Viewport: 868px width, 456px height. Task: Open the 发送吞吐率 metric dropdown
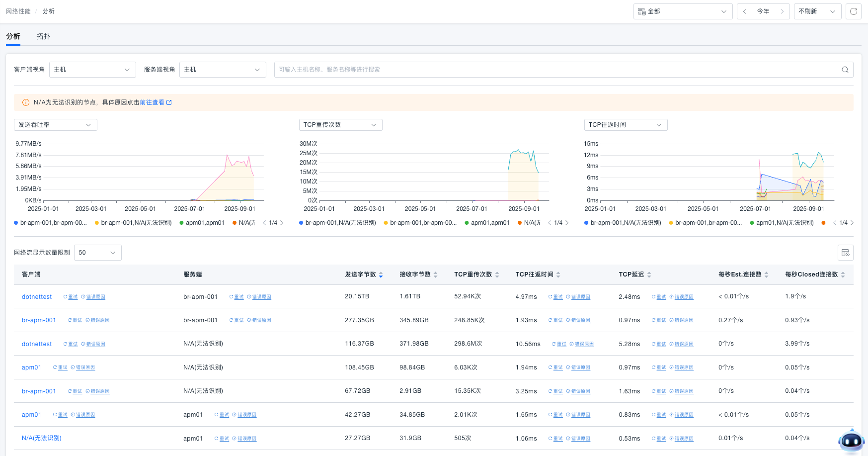tap(55, 125)
